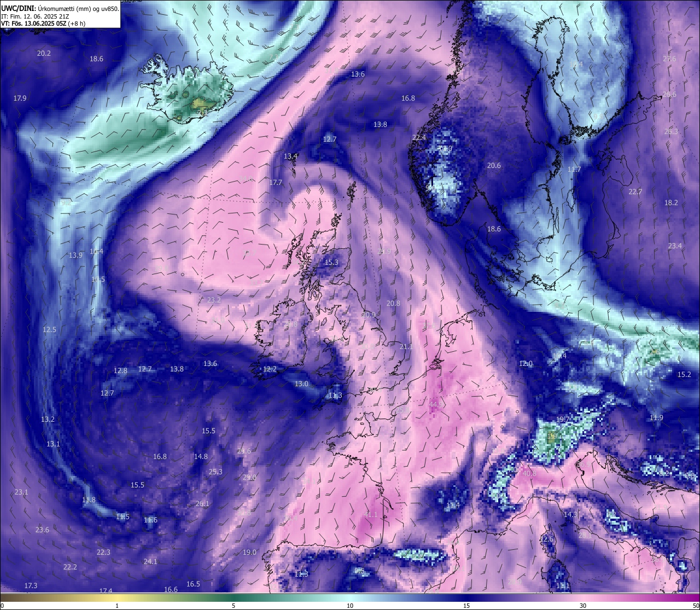Click the 23.1 value label
The width and height of the screenshot is (700, 610).
[21, 492]
